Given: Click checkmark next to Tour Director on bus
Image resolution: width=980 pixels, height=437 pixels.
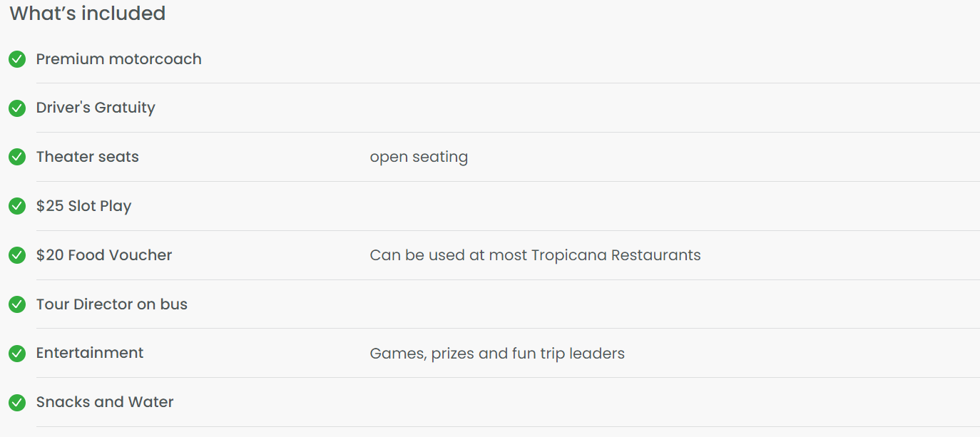Looking at the screenshot, I should point(17,304).
